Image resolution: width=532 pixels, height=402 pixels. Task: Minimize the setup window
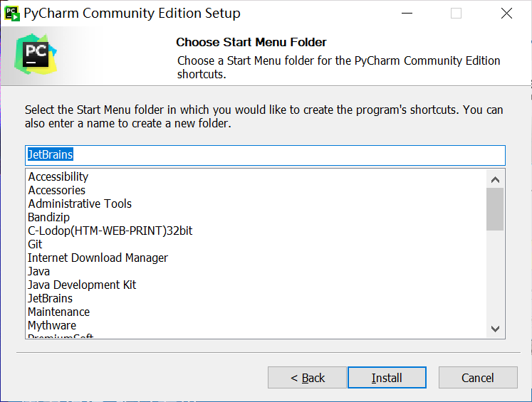pos(407,14)
